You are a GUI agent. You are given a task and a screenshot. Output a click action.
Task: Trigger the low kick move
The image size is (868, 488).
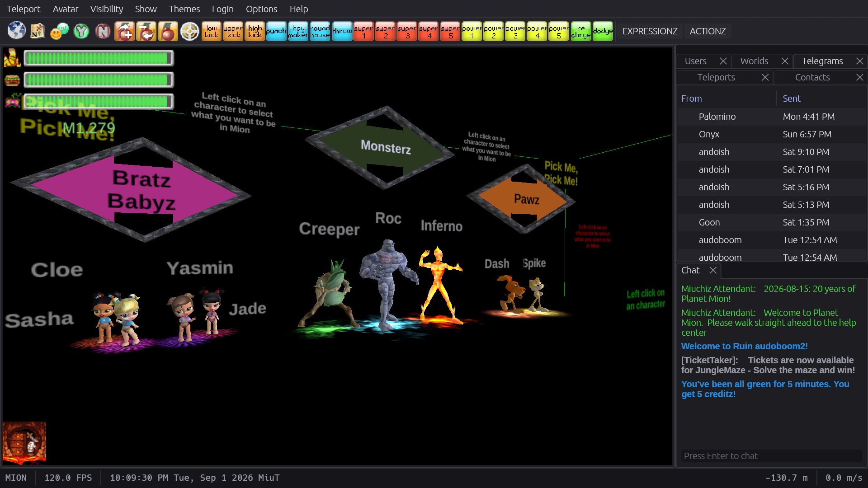pyautogui.click(x=212, y=31)
